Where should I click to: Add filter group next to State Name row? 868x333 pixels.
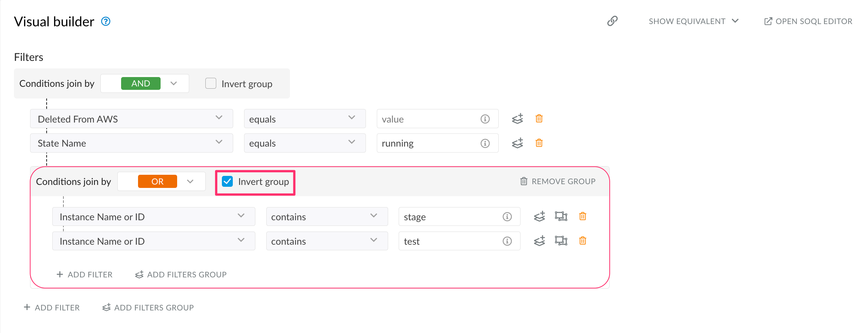coord(517,143)
